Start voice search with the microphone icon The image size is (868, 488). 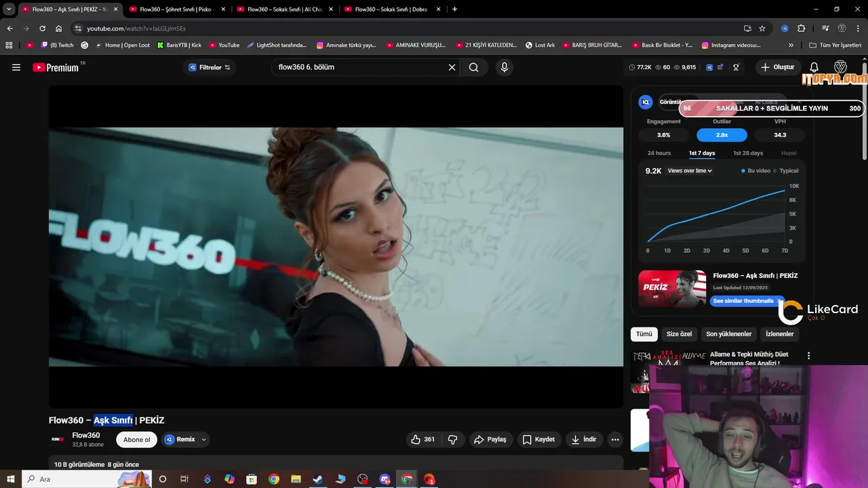point(504,67)
